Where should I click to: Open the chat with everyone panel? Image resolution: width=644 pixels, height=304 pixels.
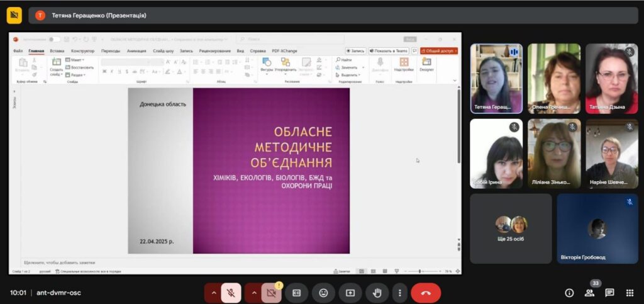pos(609,293)
